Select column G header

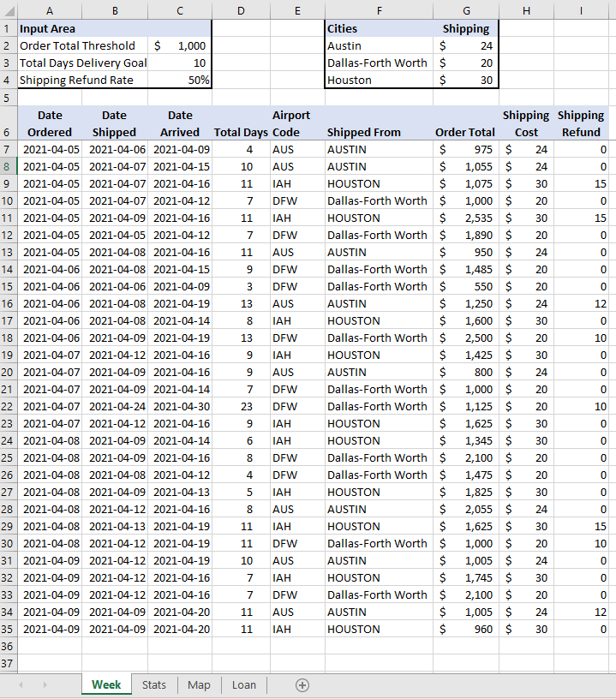tap(466, 10)
